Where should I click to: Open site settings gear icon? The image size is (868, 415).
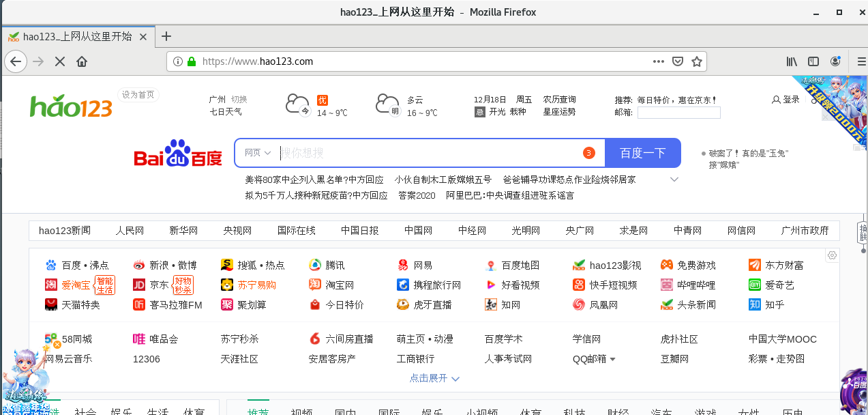pos(832,255)
